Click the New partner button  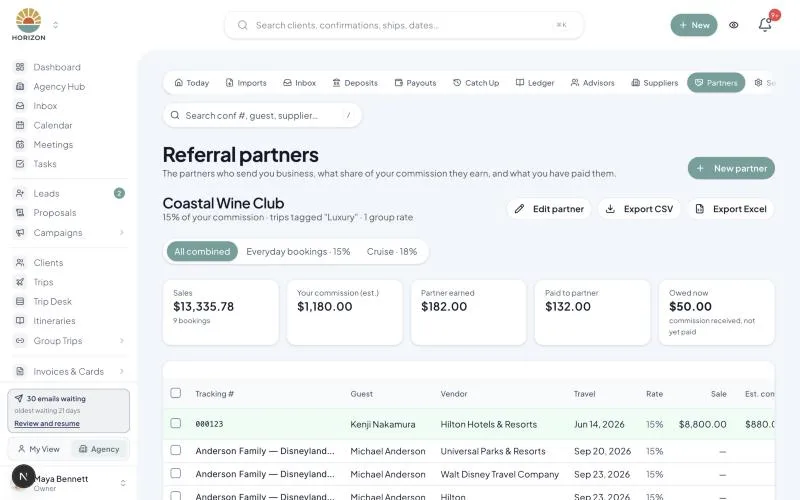[x=731, y=168]
